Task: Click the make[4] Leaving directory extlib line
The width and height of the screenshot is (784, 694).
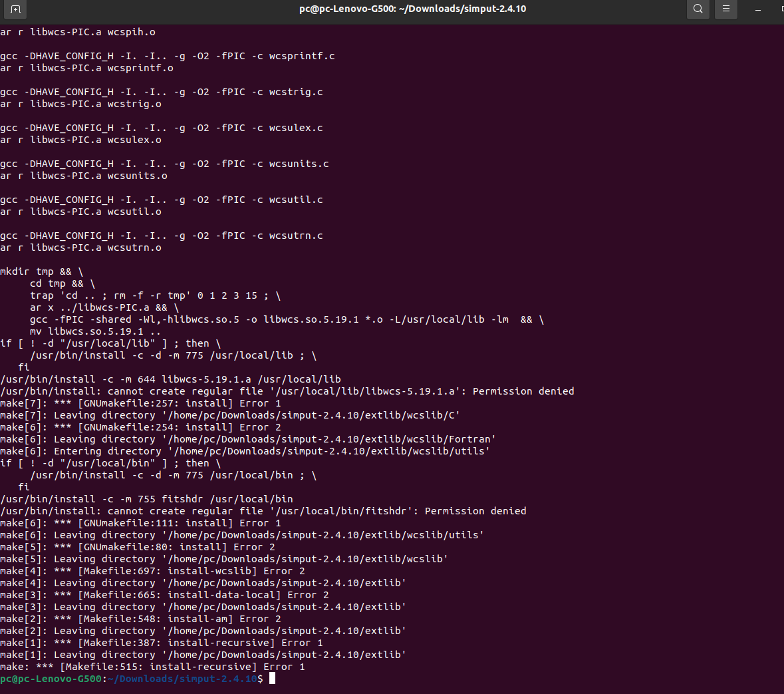Action: click(x=203, y=584)
